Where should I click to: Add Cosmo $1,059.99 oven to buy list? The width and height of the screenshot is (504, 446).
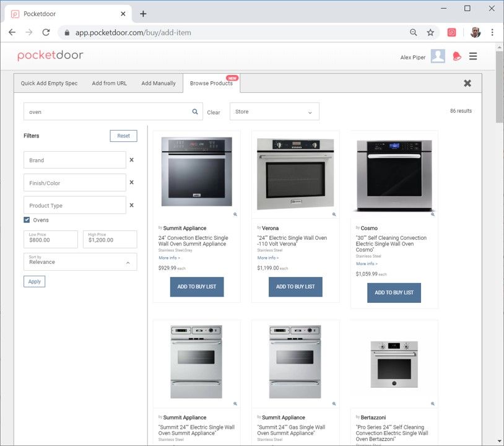click(x=394, y=292)
